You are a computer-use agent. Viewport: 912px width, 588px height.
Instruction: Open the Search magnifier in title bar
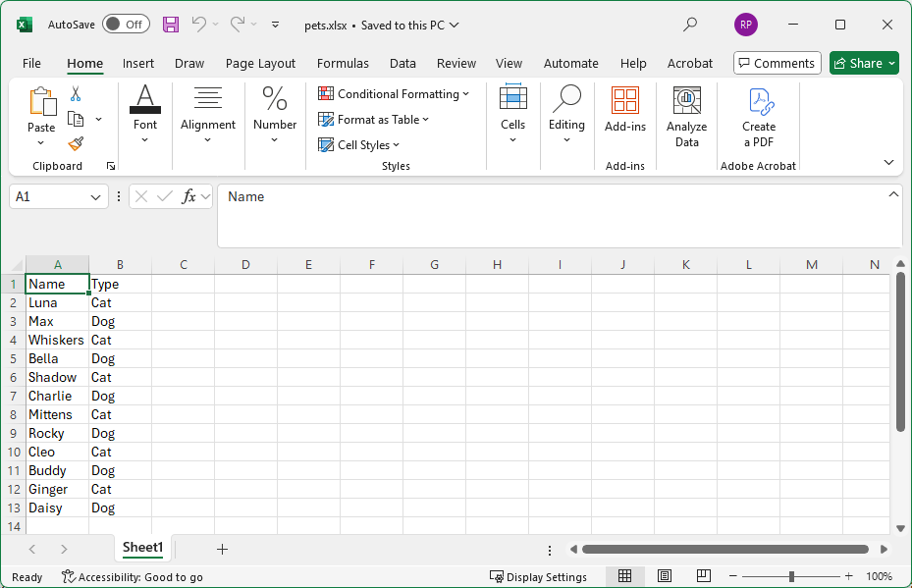click(x=690, y=25)
